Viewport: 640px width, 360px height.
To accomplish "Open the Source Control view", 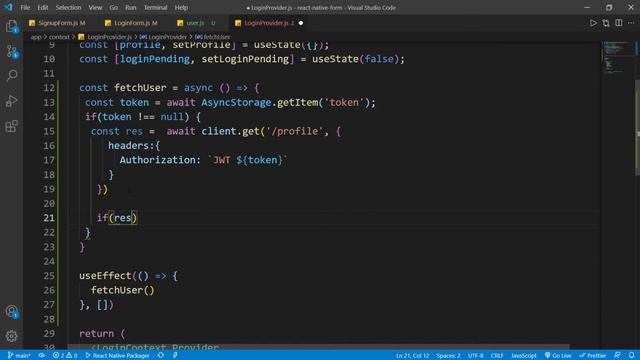I will click(11, 51).
